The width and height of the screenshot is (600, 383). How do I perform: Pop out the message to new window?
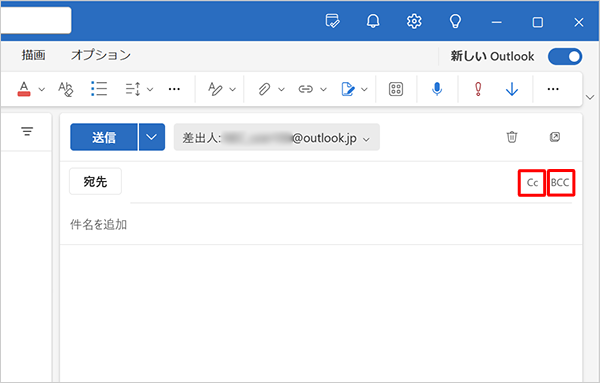[x=555, y=137]
